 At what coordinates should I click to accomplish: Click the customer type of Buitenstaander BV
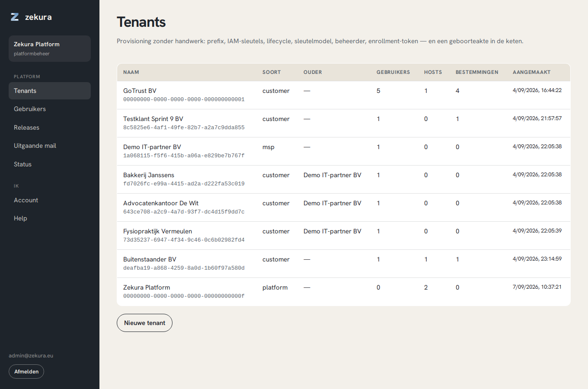pyautogui.click(x=276, y=259)
